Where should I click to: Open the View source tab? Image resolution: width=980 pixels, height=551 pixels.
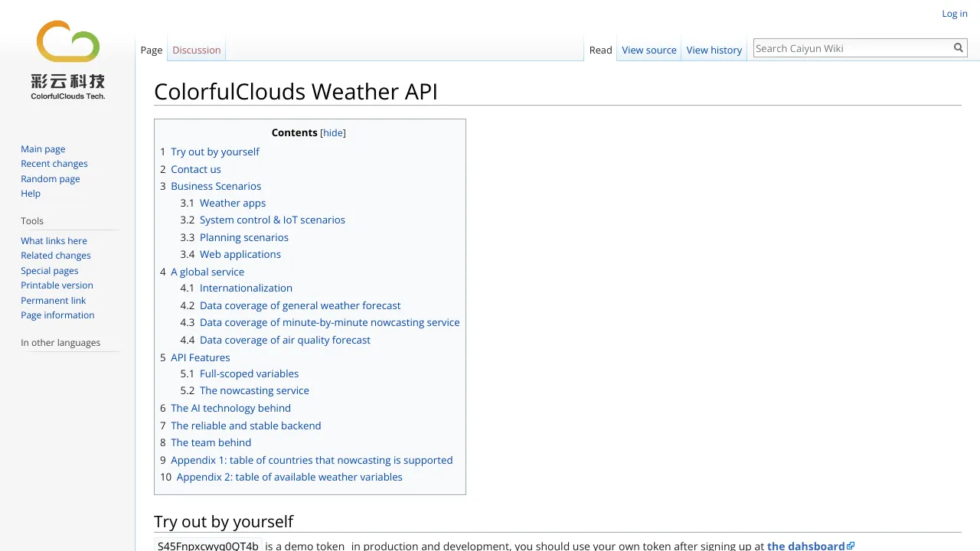(x=649, y=50)
